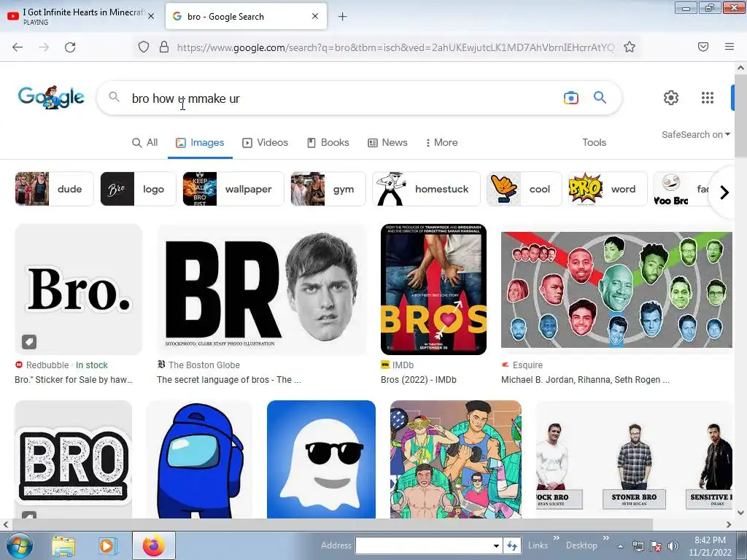Open the Books tab
747x560 pixels.
pos(328,142)
